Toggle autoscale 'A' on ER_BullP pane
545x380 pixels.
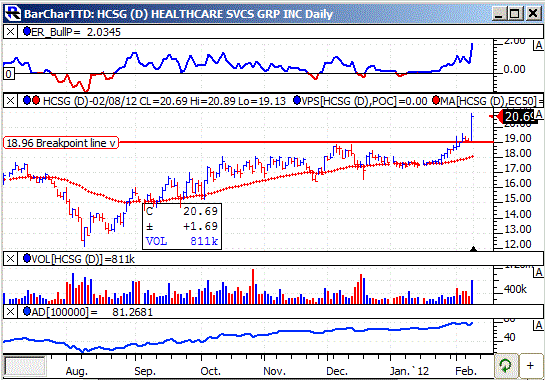pos(538,46)
